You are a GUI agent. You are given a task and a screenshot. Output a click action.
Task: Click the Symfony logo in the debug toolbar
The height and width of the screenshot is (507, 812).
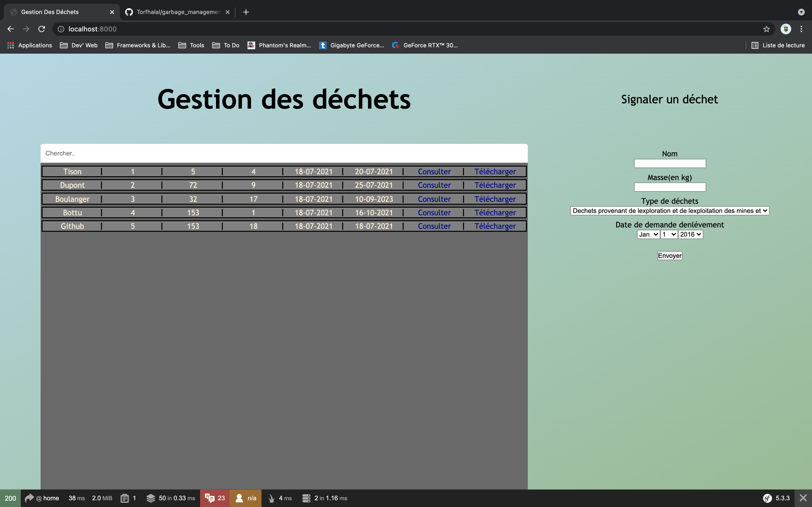click(767, 498)
